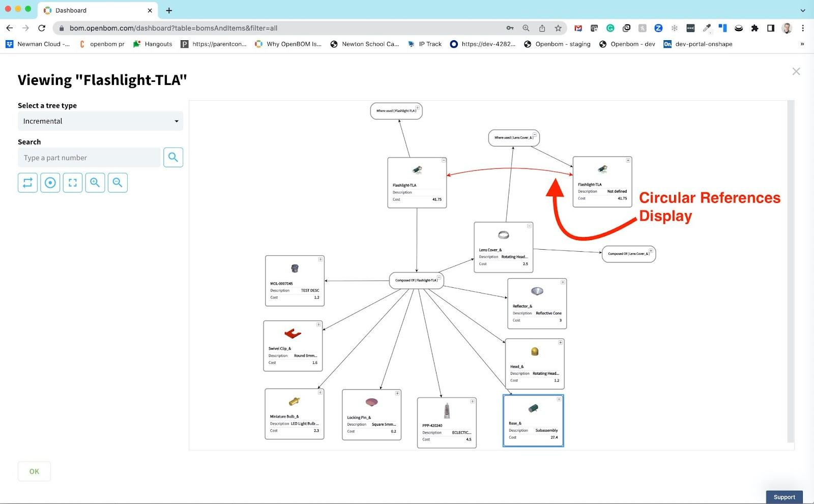
Task: Click the snowflake extension icon
Action: 675,28
